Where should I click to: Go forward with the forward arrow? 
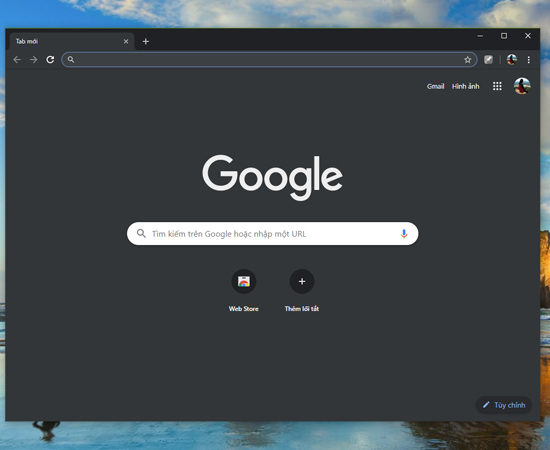click(x=33, y=60)
